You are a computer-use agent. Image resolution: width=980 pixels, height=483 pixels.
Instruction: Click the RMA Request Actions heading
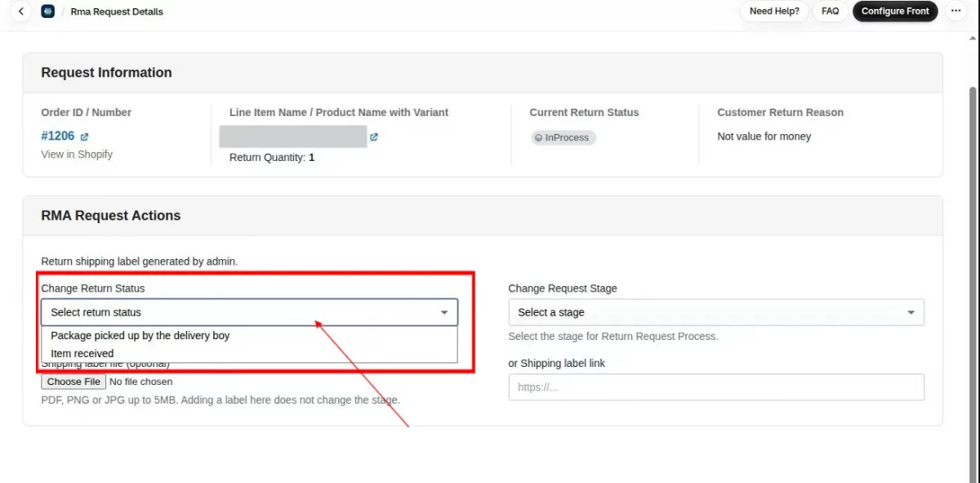111,216
